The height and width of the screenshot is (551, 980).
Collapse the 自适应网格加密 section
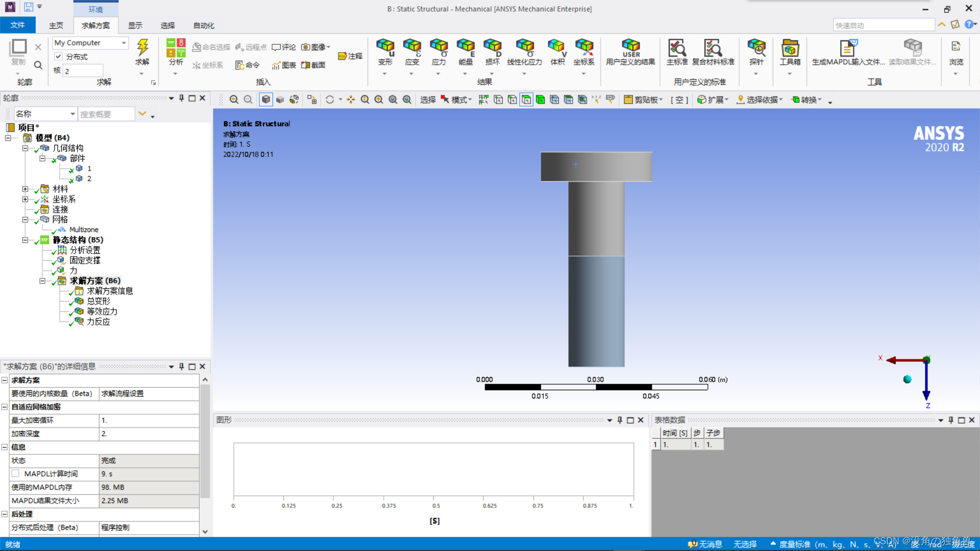pos(5,407)
